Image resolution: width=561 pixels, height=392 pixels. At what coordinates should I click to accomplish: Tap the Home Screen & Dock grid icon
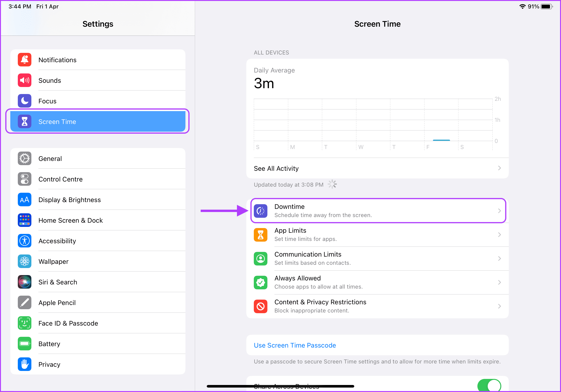coord(24,220)
